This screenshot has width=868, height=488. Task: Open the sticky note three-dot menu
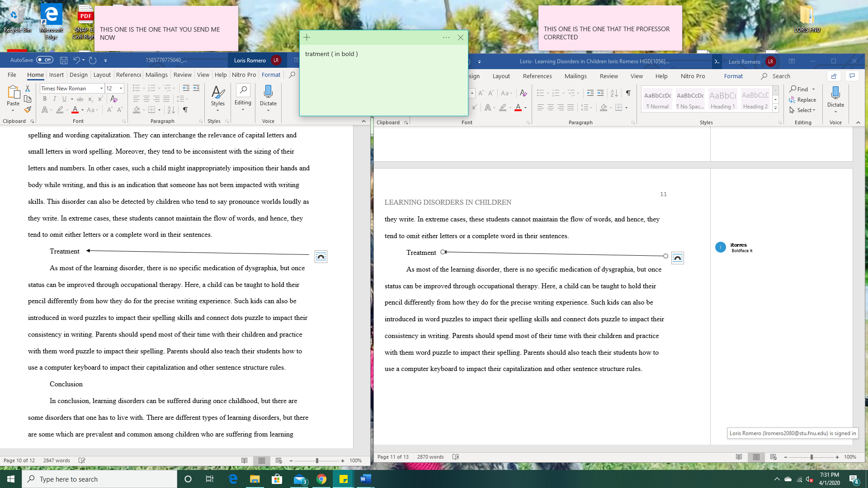(446, 38)
